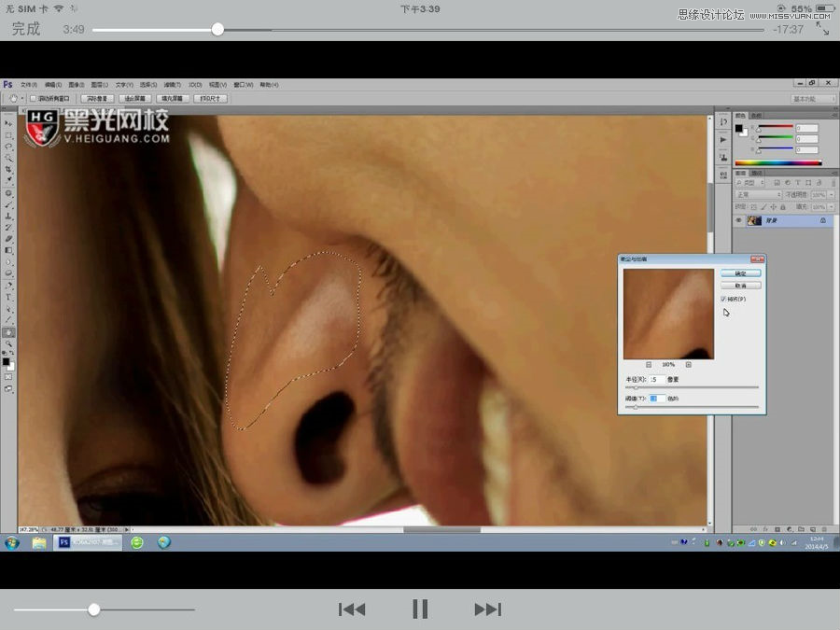Click the 打印尺寸 button
Screen dimensions: 840x630
coord(210,99)
